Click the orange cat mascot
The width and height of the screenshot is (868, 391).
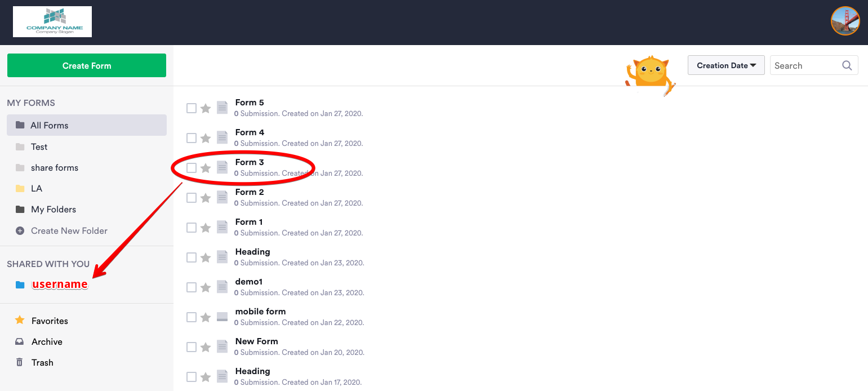pos(651,74)
